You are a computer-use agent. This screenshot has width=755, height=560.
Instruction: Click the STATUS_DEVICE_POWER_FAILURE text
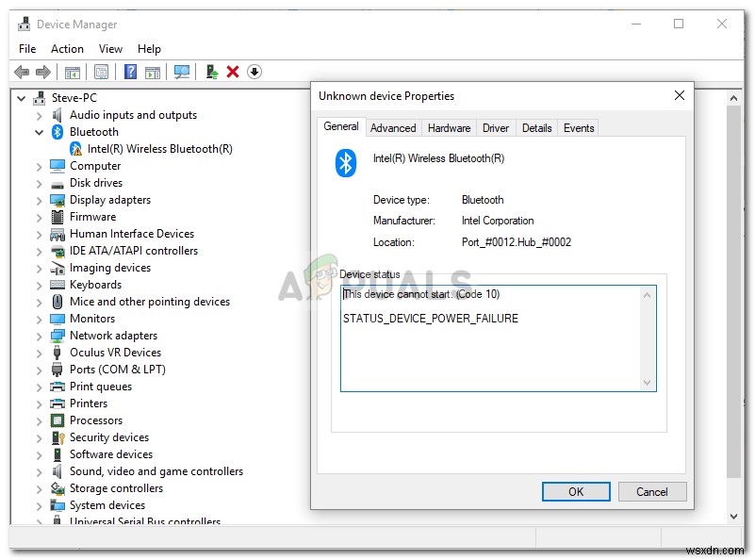(431, 319)
